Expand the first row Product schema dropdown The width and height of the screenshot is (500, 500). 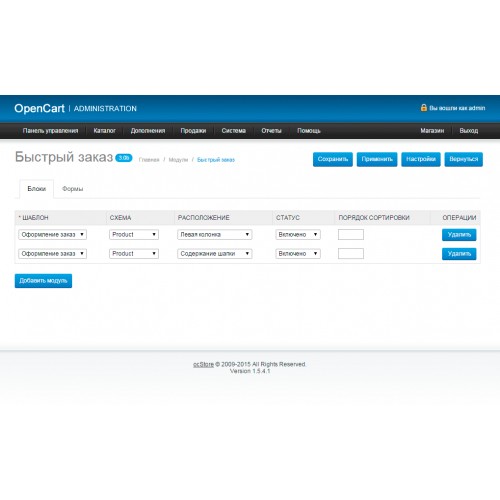(134, 234)
